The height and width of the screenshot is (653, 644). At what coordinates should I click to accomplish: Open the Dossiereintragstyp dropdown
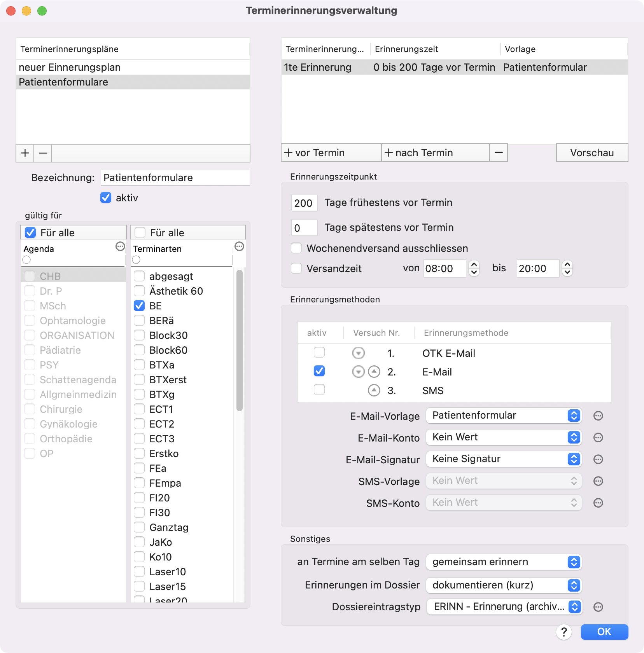point(504,607)
